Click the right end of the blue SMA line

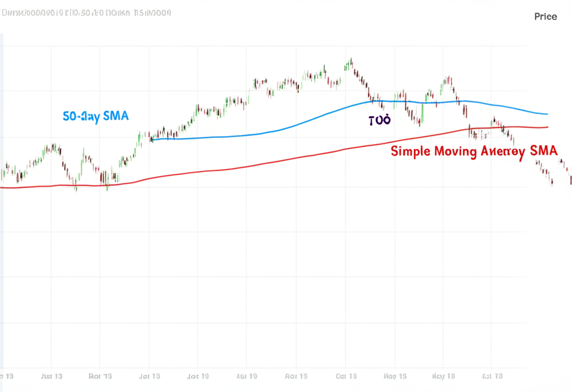[547, 114]
